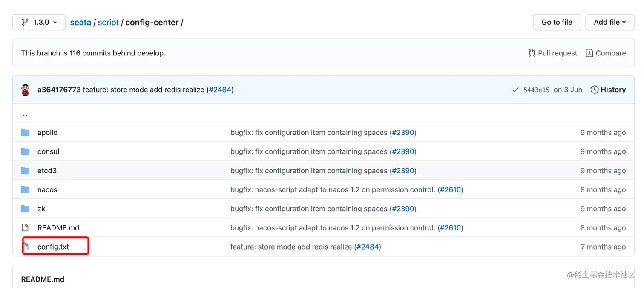Image resolution: width=644 pixels, height=288 pixels.
Task: Go up to parent directory (..)
Action: [25, 114]
